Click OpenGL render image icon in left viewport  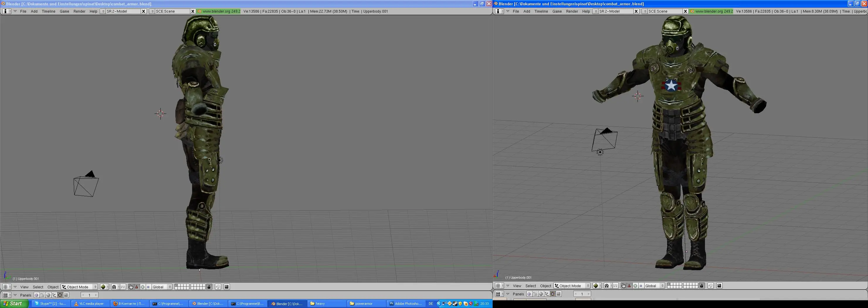pyautogui.click(x=227, y=287)
